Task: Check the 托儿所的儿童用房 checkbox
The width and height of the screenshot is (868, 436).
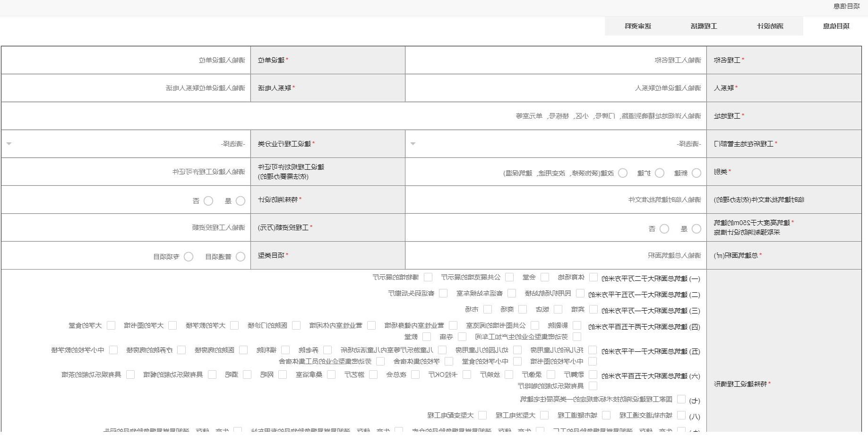Action: 592,350
